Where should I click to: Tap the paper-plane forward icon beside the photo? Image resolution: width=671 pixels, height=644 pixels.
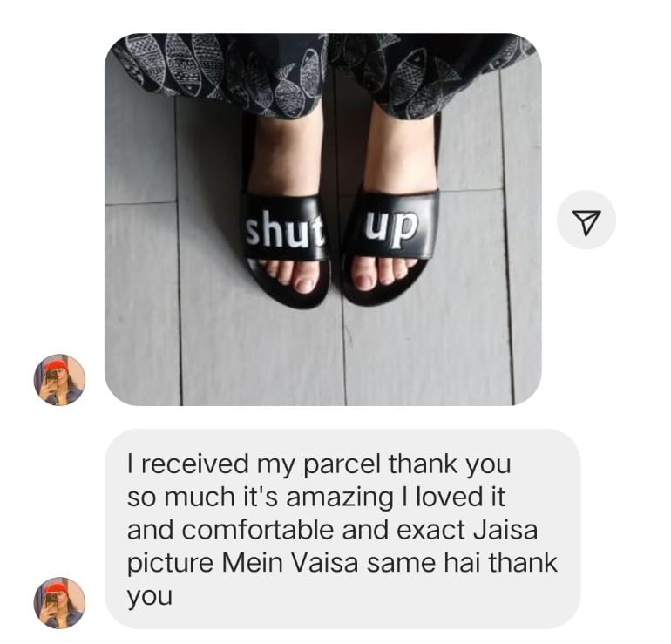coord(586,220)
